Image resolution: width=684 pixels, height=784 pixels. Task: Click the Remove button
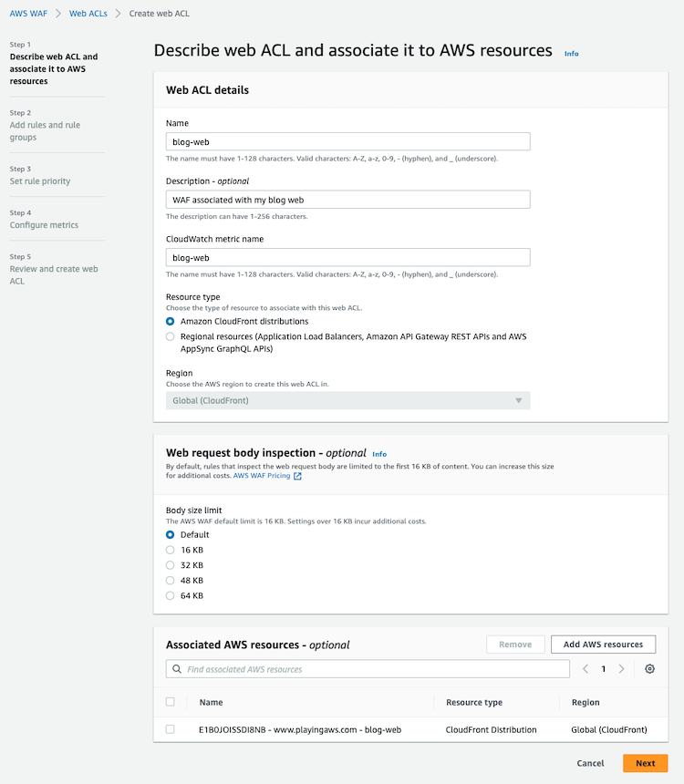(x=515, y=645)
